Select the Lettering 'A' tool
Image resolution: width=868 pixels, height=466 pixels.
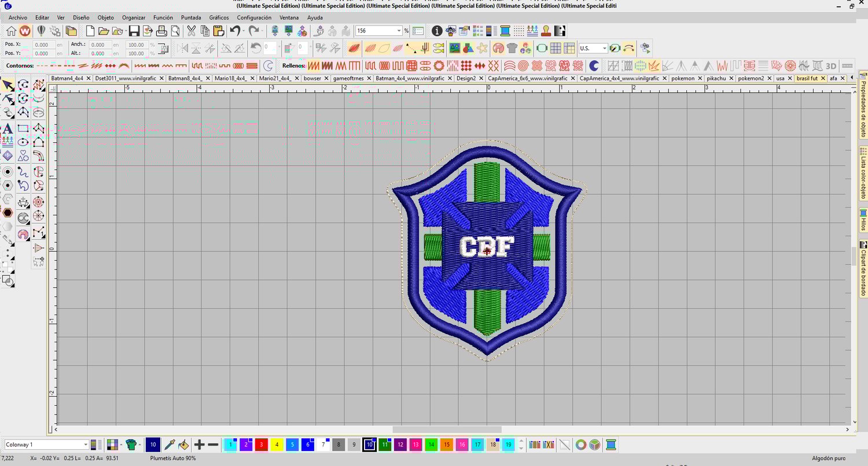pyautogui.click(x=8, y=128)
